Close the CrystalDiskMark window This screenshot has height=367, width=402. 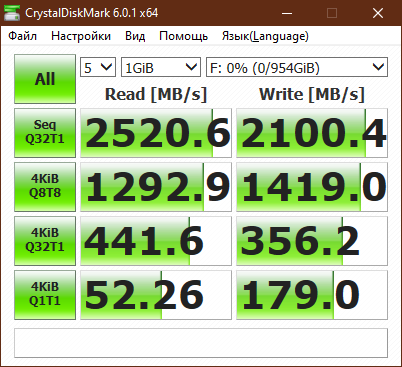378,13
